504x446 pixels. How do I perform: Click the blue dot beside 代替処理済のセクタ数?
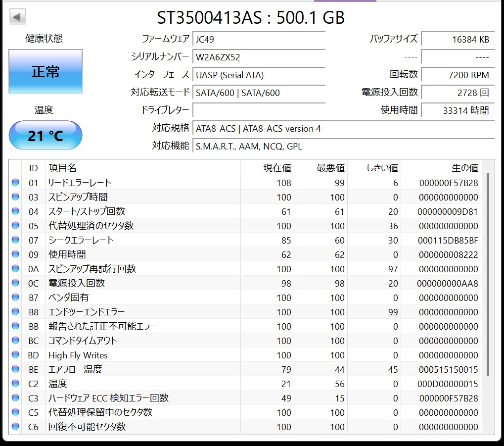tap(15, 226)
